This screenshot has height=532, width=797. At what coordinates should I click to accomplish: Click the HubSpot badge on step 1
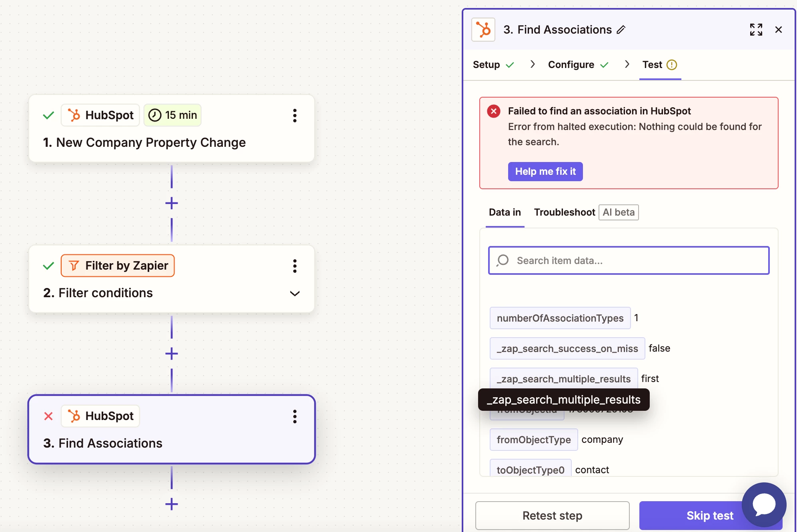coord(100,115)
